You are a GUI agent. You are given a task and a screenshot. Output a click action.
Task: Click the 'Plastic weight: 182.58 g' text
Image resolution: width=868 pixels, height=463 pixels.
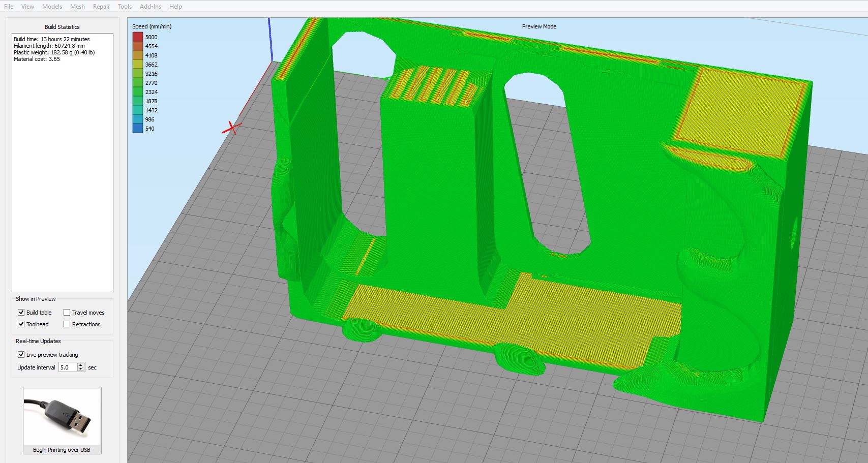point(44,52)
